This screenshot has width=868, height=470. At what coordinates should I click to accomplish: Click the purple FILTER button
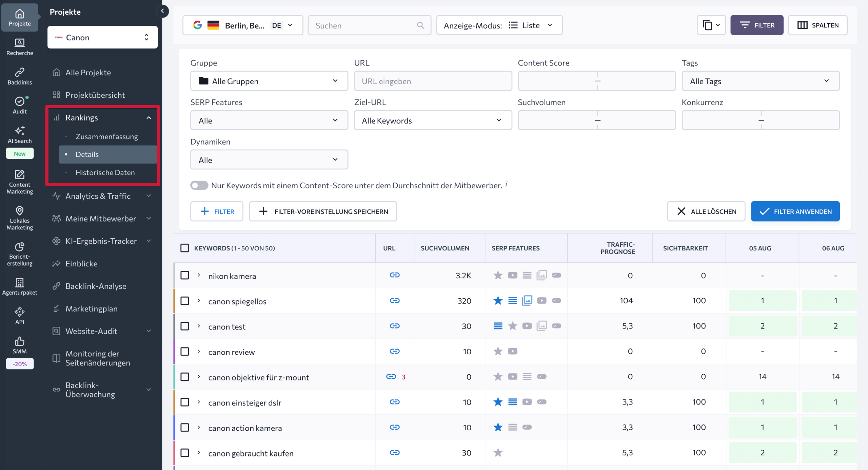[x=756, y=25]
